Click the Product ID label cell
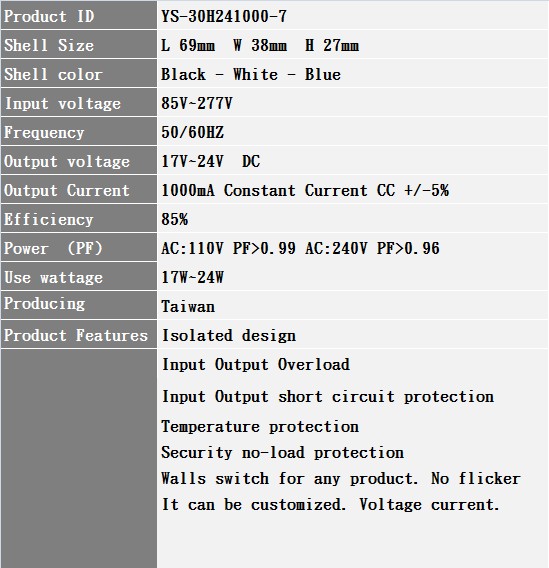The width and height of the screenshot is (549, 568). coord(79,15)
